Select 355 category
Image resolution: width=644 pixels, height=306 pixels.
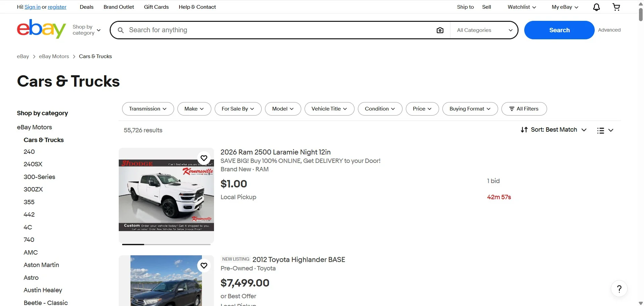[29, 202]
